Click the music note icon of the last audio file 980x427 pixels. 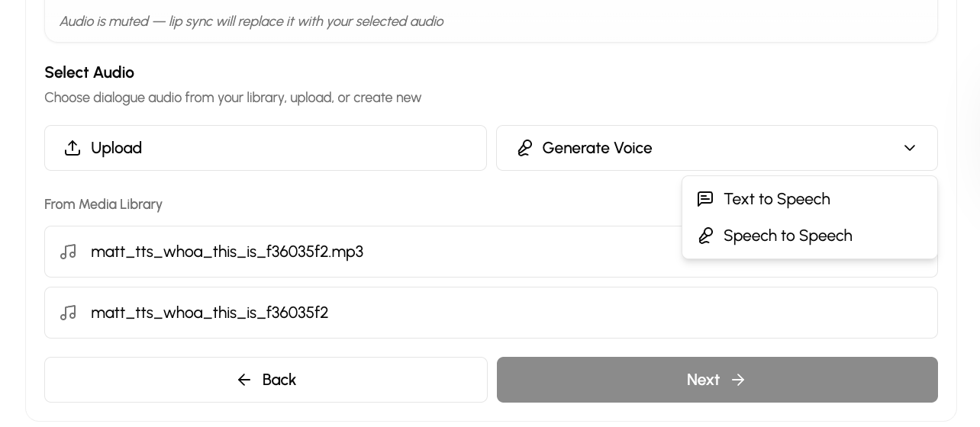69,313
